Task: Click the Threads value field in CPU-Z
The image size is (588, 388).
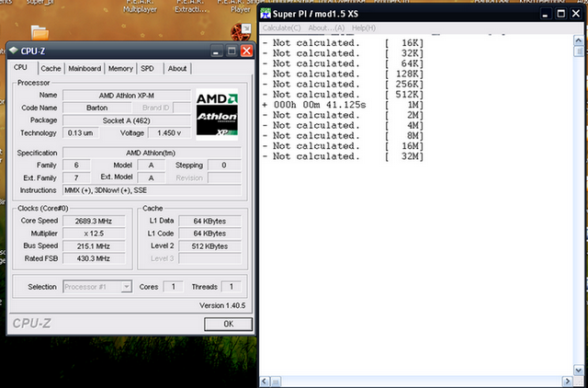Action: pyautogui.click(x=231, y=287)
